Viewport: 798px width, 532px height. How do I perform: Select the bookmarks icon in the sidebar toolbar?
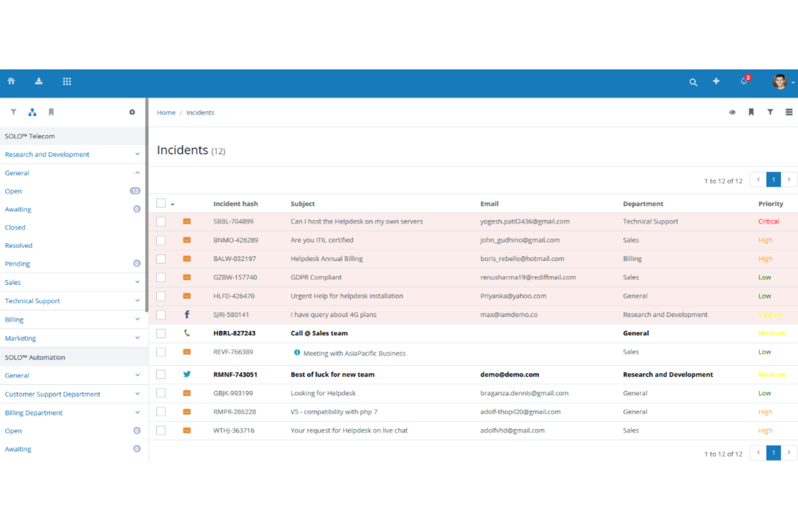tap(51, 112)
